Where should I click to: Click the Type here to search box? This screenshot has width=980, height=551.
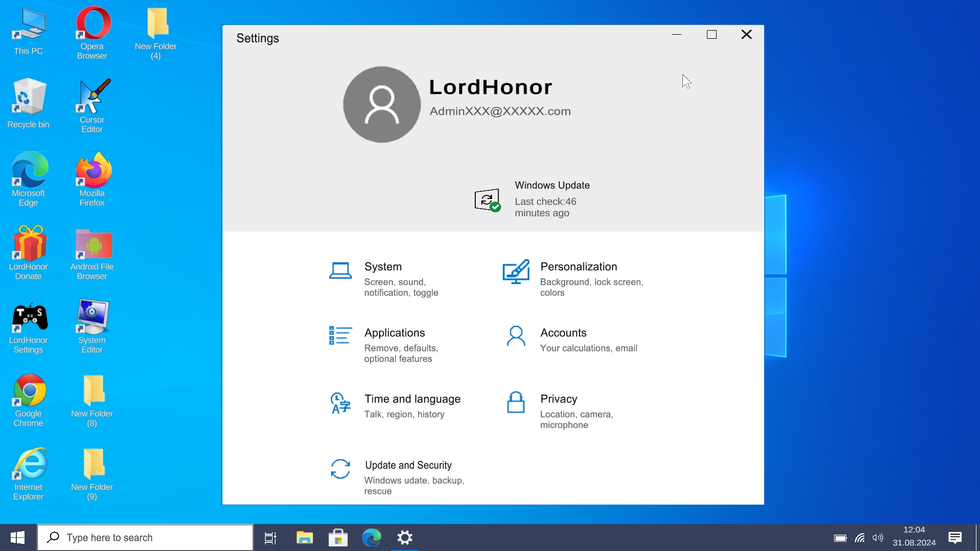(145, 538)
